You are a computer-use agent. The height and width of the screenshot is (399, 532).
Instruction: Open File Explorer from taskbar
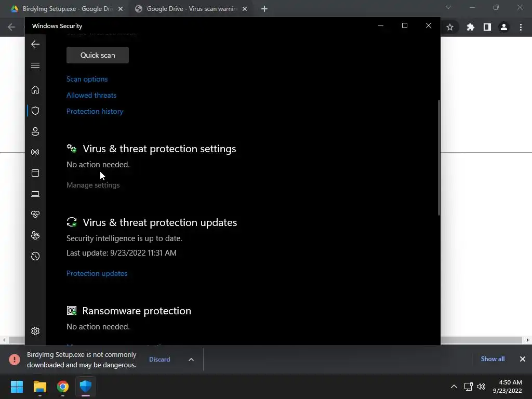[39, 387]
